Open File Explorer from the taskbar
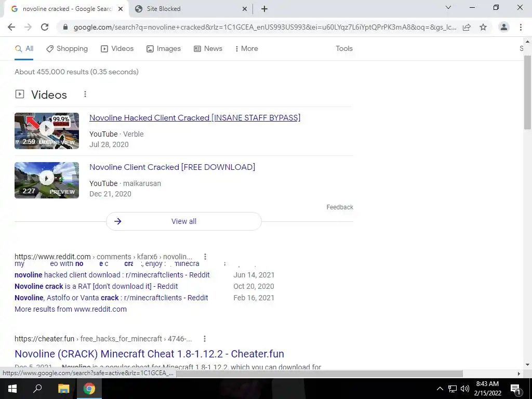 coord(63,389)
